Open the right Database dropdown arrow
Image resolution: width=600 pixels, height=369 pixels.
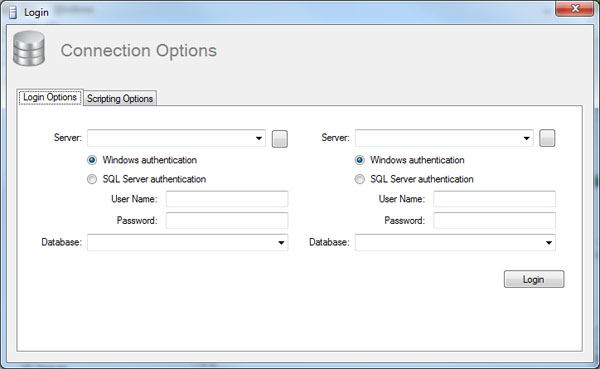[x=549, y=243]
